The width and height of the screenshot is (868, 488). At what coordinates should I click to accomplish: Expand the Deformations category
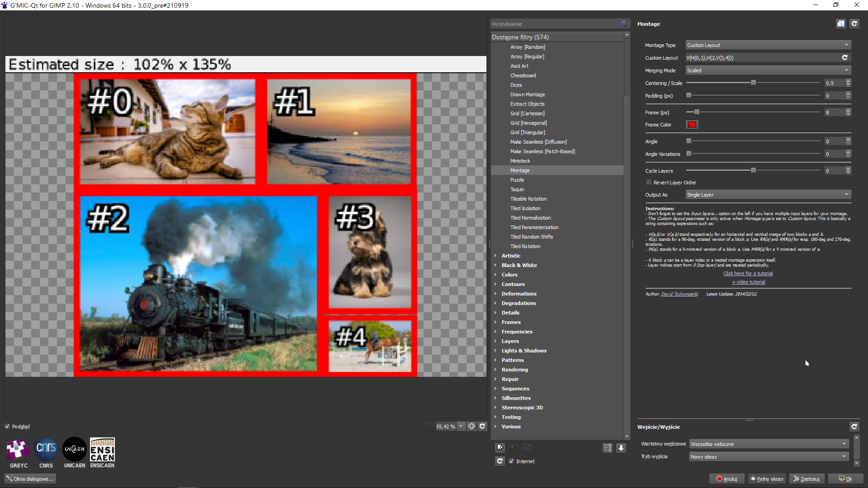point(495,294)
